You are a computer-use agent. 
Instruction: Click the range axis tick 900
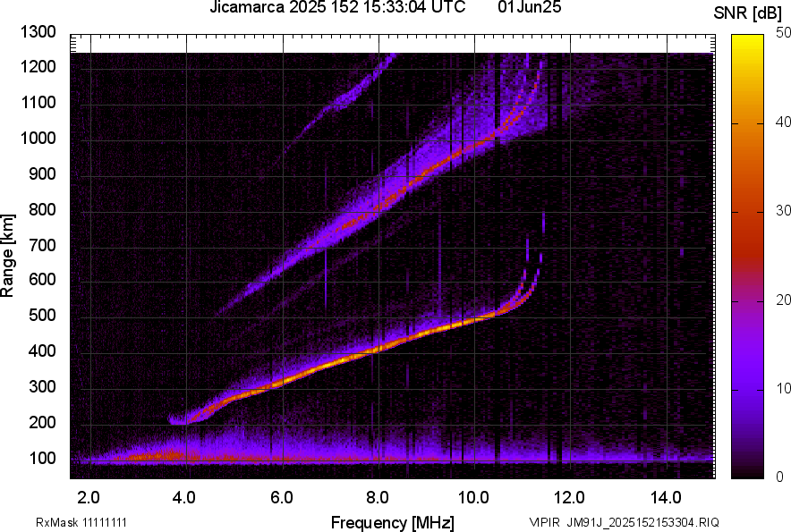tap(42, 174)
